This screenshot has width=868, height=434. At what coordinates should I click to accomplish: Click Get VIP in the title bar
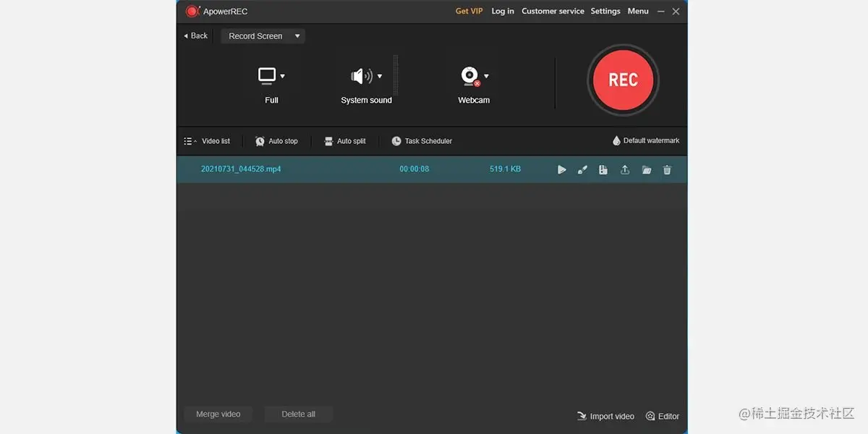point(469,12)
